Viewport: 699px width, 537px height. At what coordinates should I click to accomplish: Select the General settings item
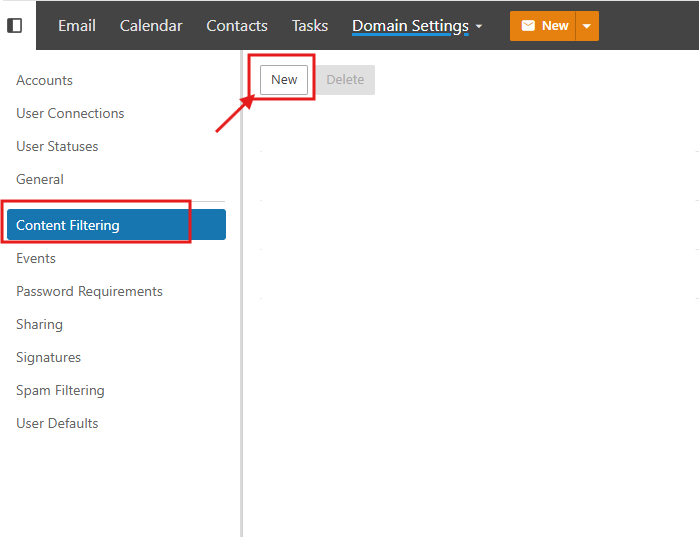pos(40,179)
